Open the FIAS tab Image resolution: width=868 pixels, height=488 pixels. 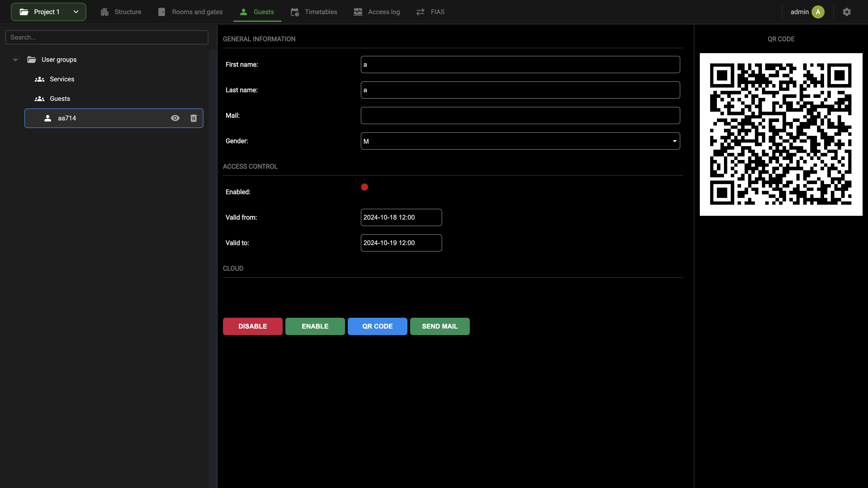[x=430, y=12]
